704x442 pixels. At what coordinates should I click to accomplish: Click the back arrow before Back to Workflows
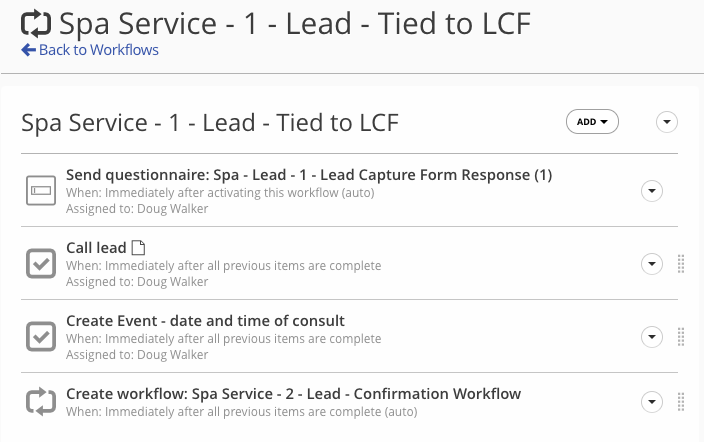point(28,50)
